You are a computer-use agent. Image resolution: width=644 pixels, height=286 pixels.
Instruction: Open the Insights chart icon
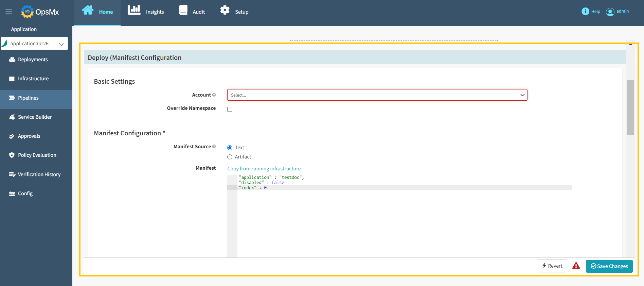pyautogui.click(x=134, y=10)
